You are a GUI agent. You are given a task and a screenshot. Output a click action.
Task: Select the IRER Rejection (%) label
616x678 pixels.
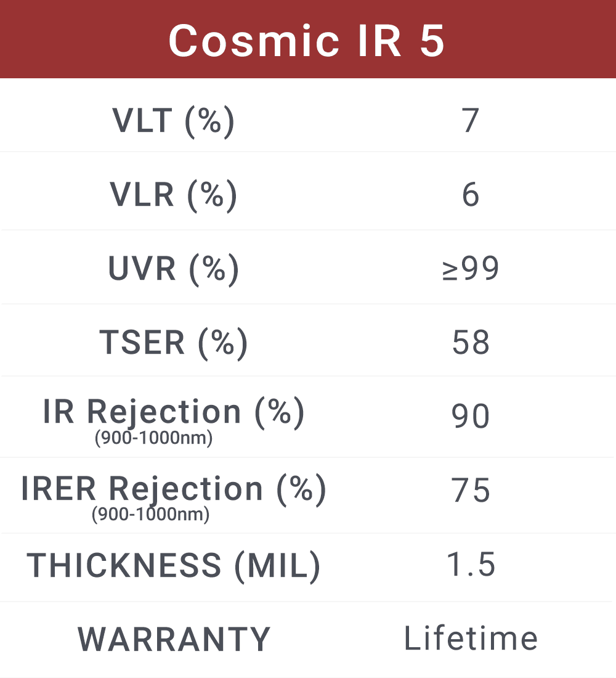(x=174, y=488)
